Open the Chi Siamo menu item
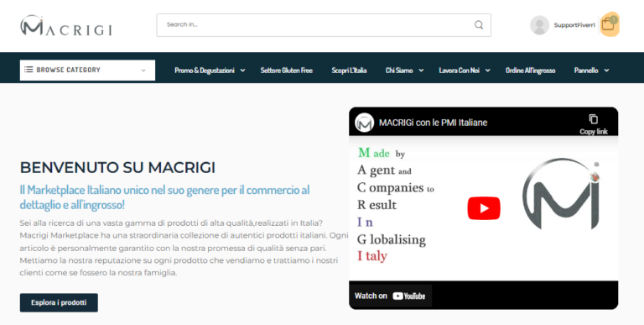644x325 pixels. [x=399, y=71]
